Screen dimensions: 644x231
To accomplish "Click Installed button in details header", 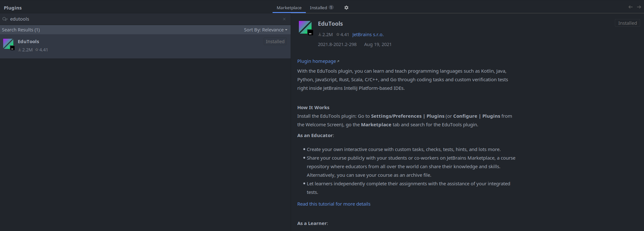I will 628,23.
